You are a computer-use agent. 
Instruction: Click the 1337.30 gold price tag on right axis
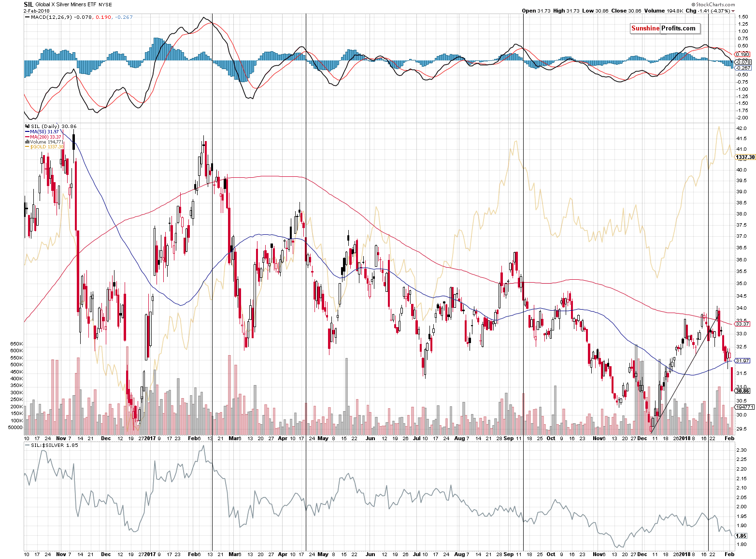coord(744,157)
